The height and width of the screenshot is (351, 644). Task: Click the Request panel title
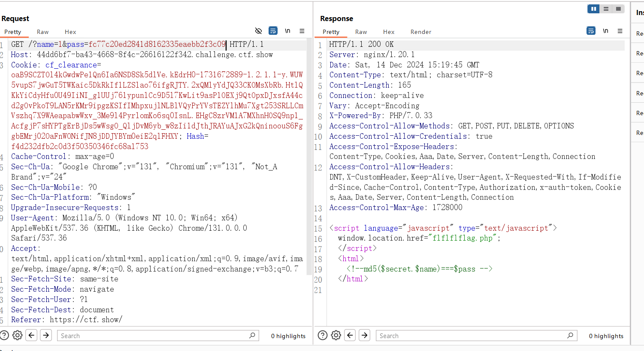pyautogui.click(x=15, y=18)
